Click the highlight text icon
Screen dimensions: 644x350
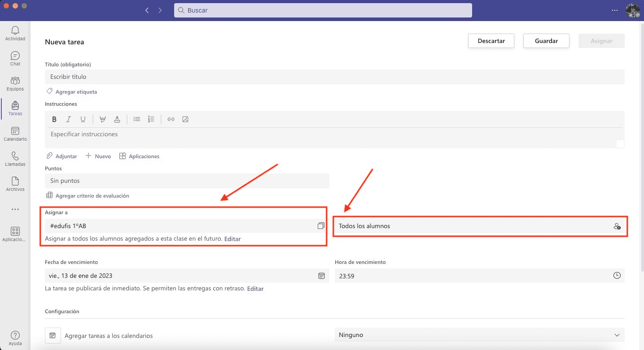103,119
